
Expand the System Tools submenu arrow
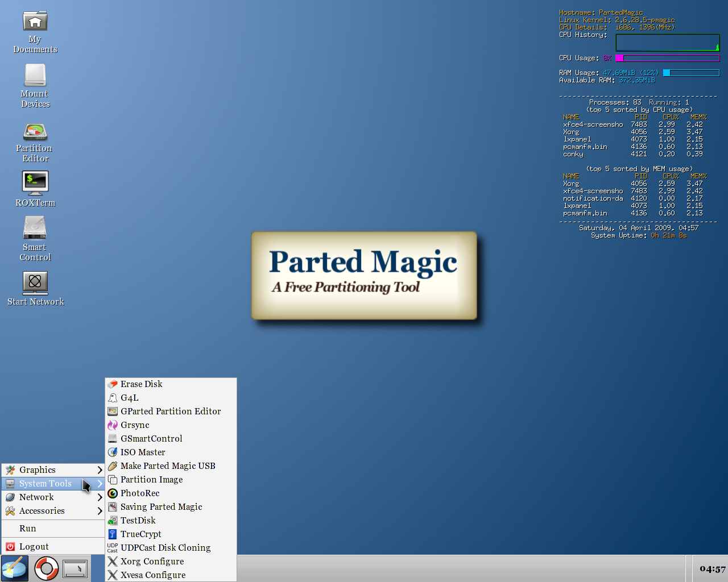pyautogui.click(x=100, y=484)
